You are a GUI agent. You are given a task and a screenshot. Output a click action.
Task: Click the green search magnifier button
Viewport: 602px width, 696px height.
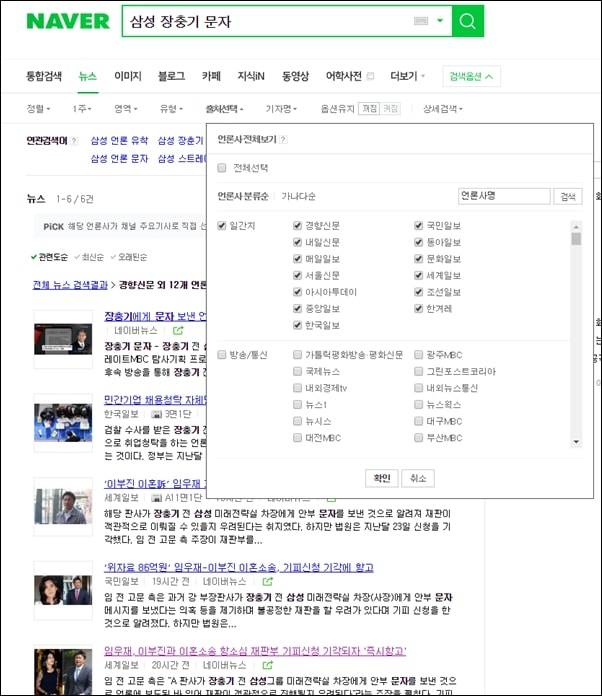(467, 21)
